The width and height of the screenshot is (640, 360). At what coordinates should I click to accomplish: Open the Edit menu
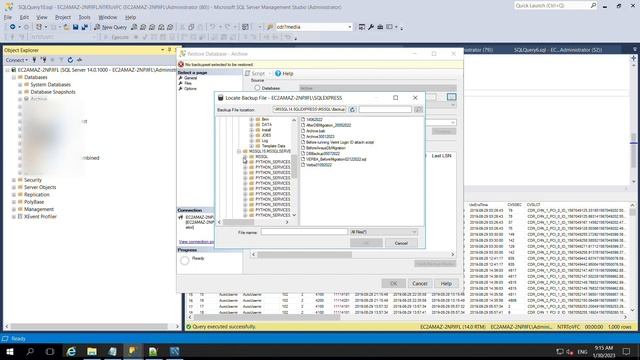(x=24, y=17)
